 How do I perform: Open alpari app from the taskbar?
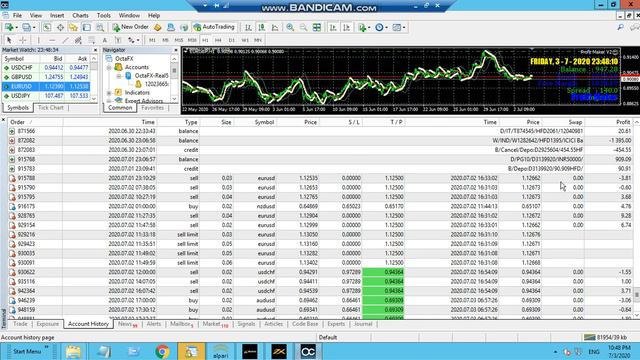220,351
